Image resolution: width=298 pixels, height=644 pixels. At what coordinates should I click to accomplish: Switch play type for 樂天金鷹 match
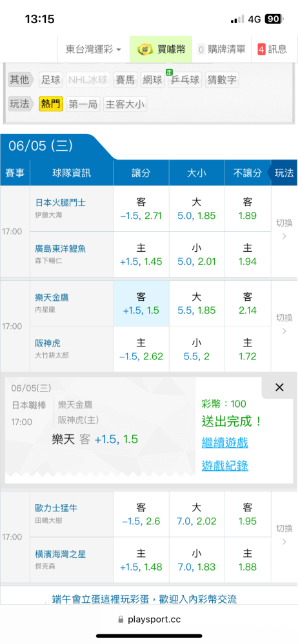click(x=284, y=324)
